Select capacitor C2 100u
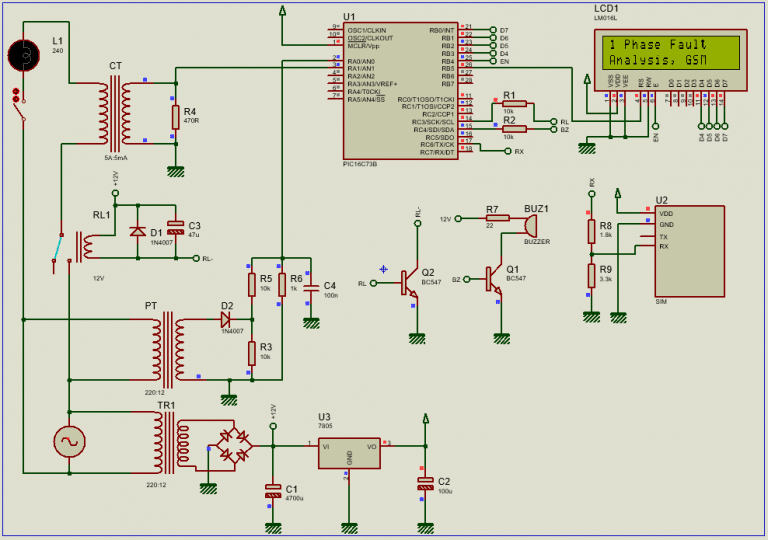This screenshot has height=540, width=768. (425, 483)
